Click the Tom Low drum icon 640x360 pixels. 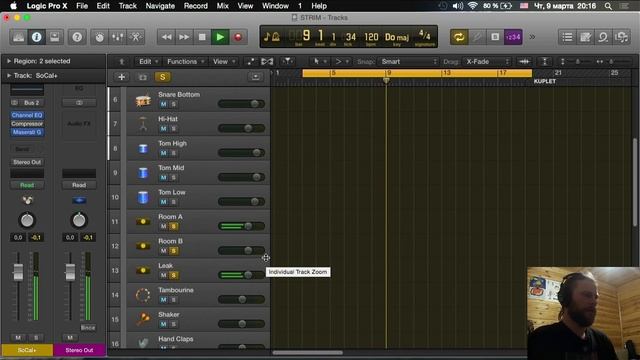pyautogui.click(x=143, y=198)
